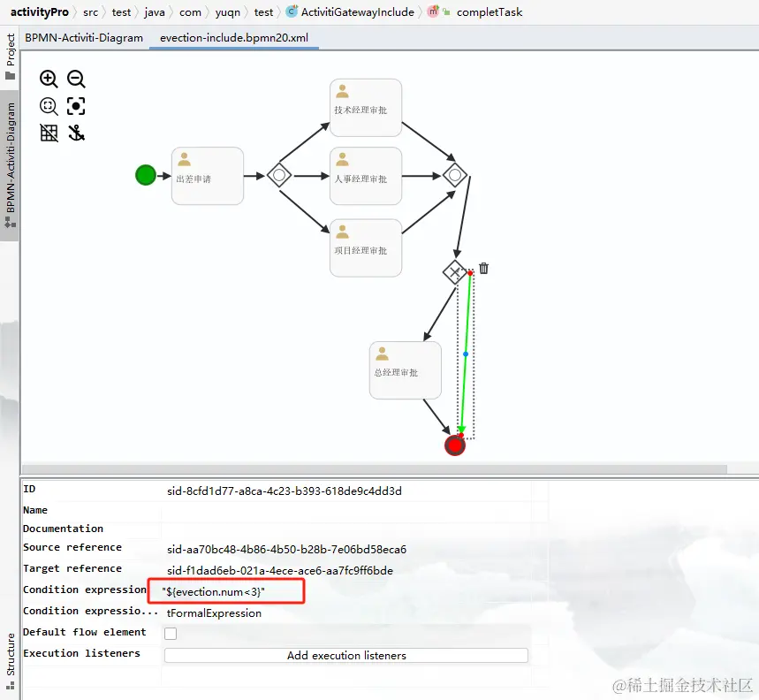Image resolution: width=759 pixels, height=700 pixels.
Task: Open the BPMN-Activiti-Diagram side panel
Action: (x=10, y=164)
